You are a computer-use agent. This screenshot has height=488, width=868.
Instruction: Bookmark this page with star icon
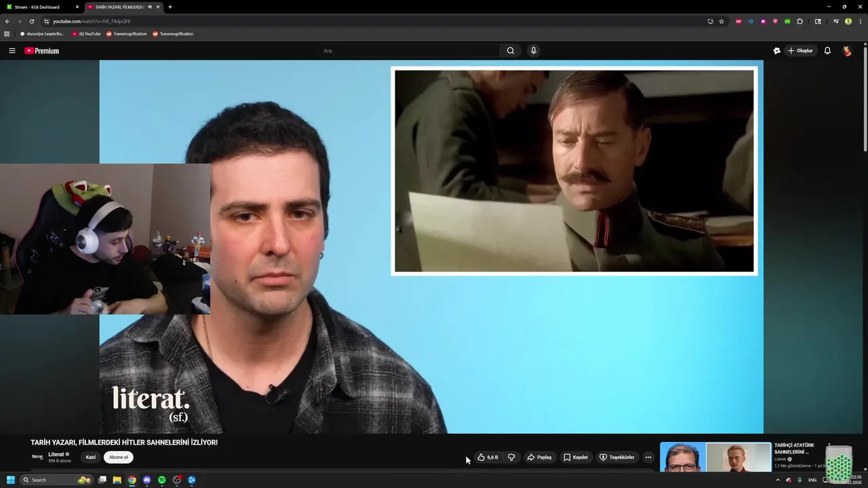click(722, 21)
